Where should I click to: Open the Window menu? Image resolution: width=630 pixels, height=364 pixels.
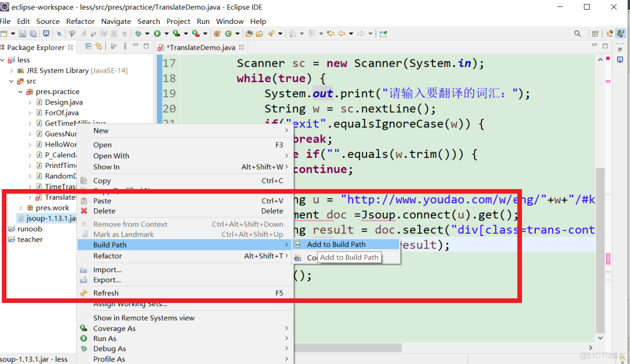230,21
